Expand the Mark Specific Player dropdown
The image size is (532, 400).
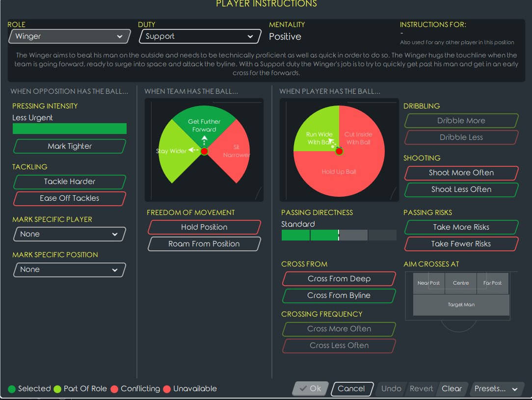pos(70,234)
